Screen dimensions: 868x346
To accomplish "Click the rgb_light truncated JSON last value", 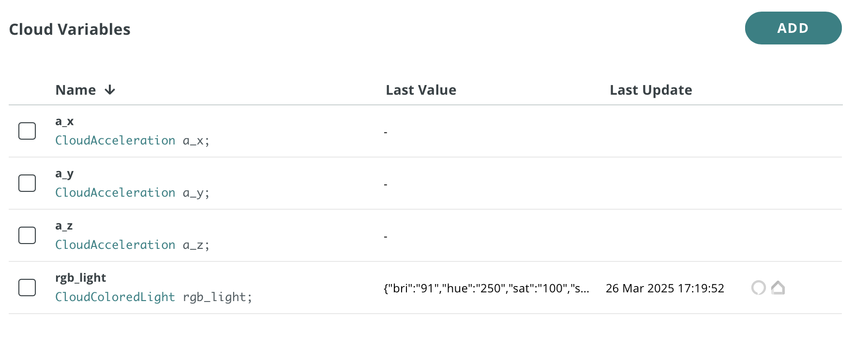I will 486,288.
